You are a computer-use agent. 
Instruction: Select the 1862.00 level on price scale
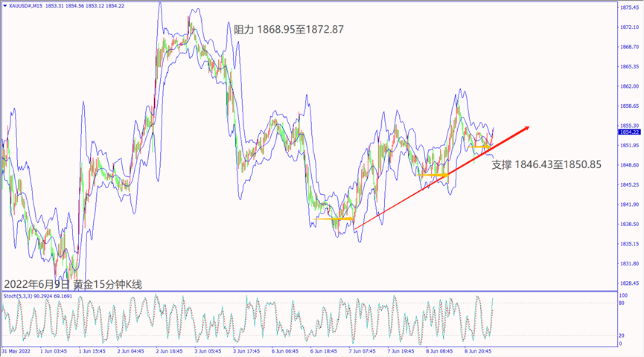coord(629,86)
